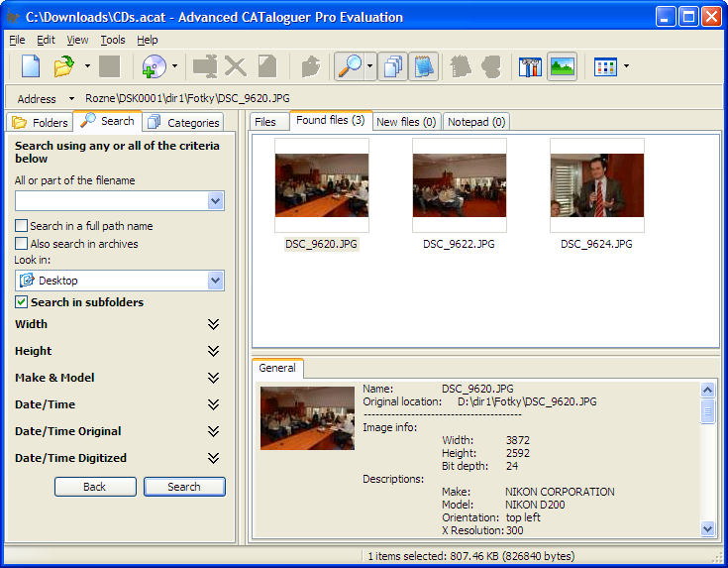Toggle the picture preview toolbar icon

click(x=562, y=66)
